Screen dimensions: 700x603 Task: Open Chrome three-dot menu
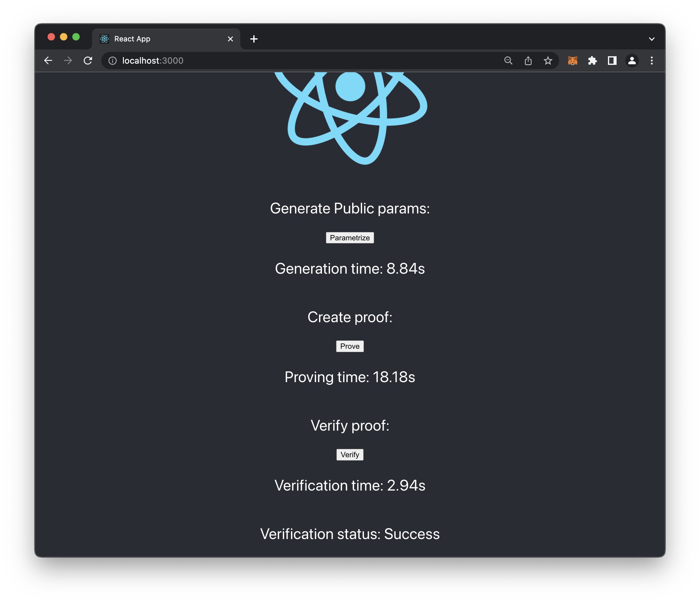[652, 61]
